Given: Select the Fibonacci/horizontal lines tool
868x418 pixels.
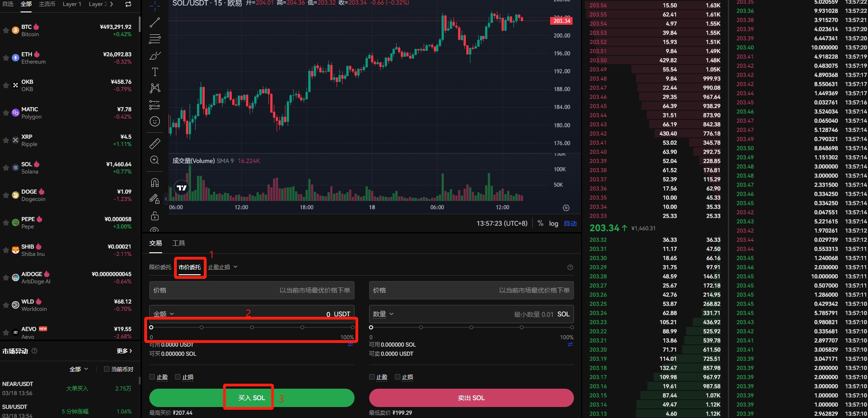Looking at the screenshot, I should 155,39.
